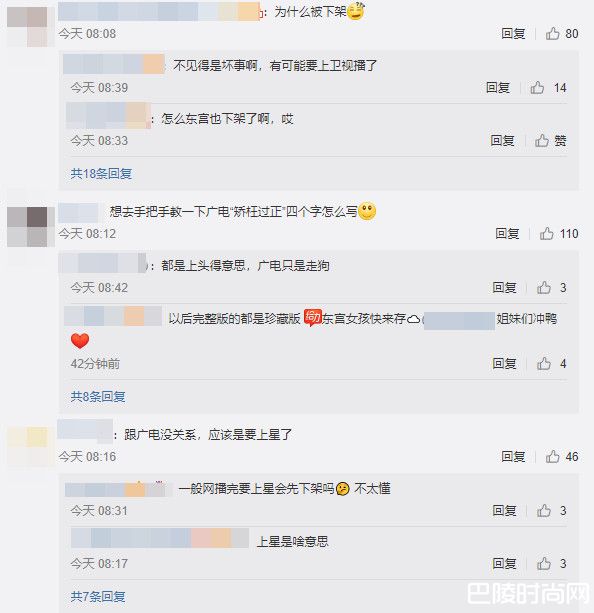Image resolution: width=594 pixels, height=613 pixels.
Task: Open the blurred cloud-storage link after 东宫女孩快来存
Action: click(459, 320)
